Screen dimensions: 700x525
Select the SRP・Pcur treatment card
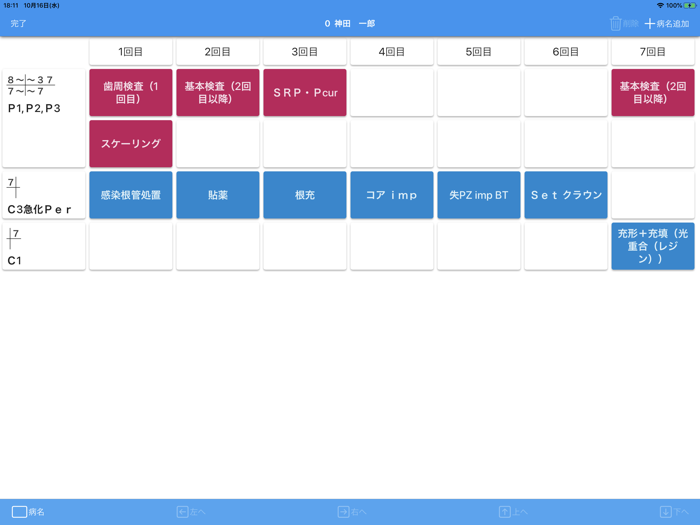coord(305,92)
